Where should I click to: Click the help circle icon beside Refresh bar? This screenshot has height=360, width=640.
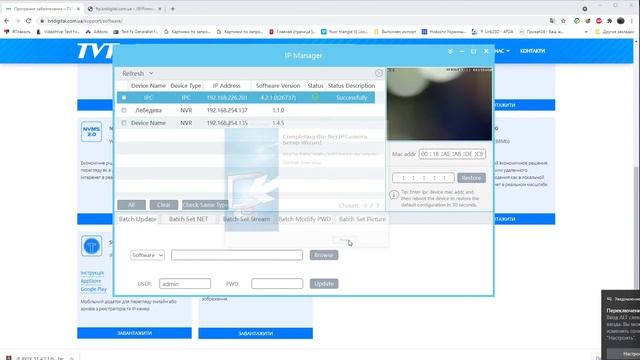(x=378, y=73)
